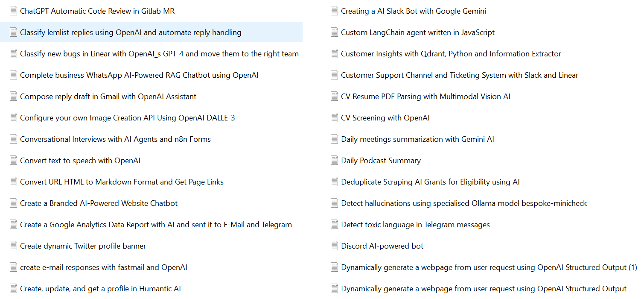This screenshot has width=644, height=299.
Task: Click document icon beside CV Screening with OpenAI
Action: pos(334,118)
